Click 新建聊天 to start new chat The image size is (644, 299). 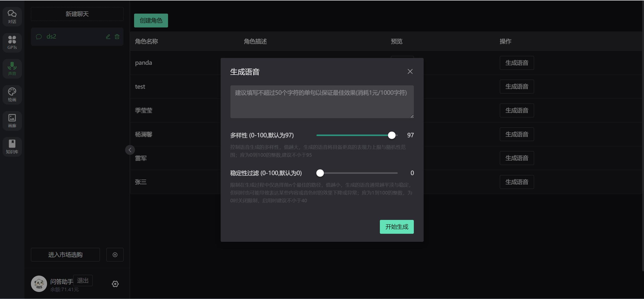(77, 14)
